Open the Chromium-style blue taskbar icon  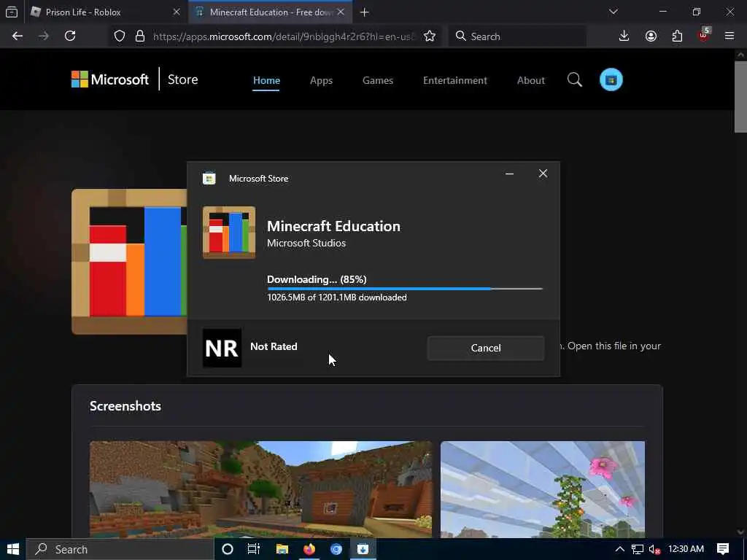click(336, 550)
